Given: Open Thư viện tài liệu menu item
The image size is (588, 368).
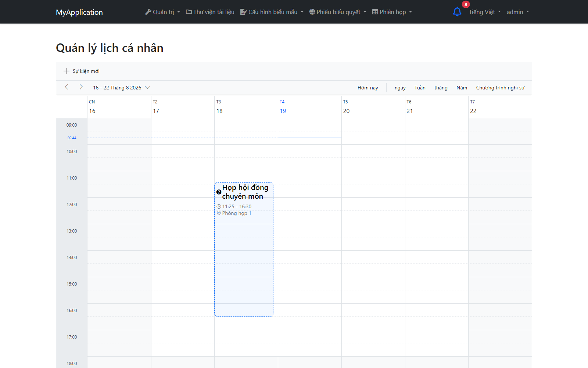Looking at the screenshot, I should (210, 12).
